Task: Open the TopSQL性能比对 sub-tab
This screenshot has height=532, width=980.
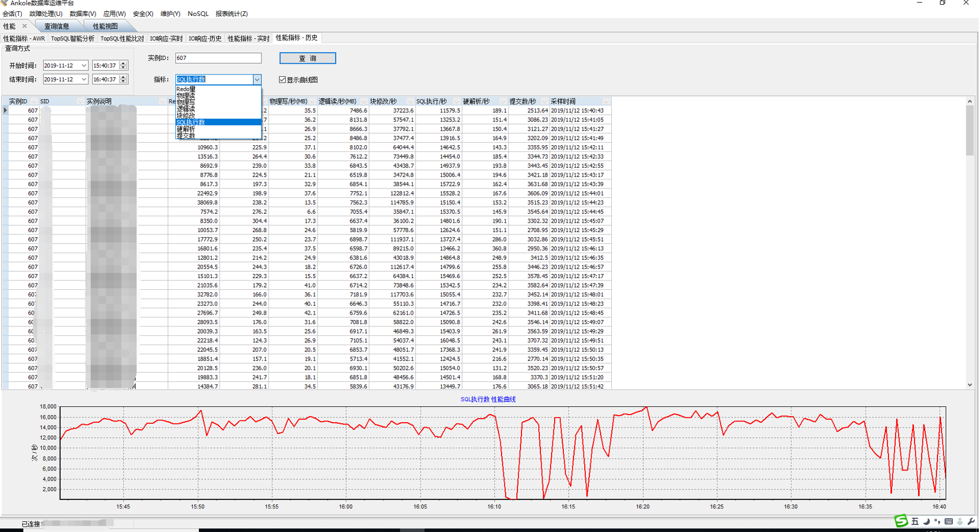Action: pyautogui.click(x=122, y=38)
